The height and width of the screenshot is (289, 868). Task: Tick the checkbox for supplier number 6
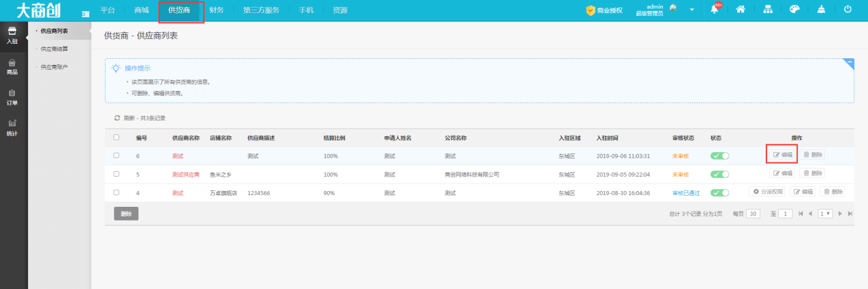[117, 155]
